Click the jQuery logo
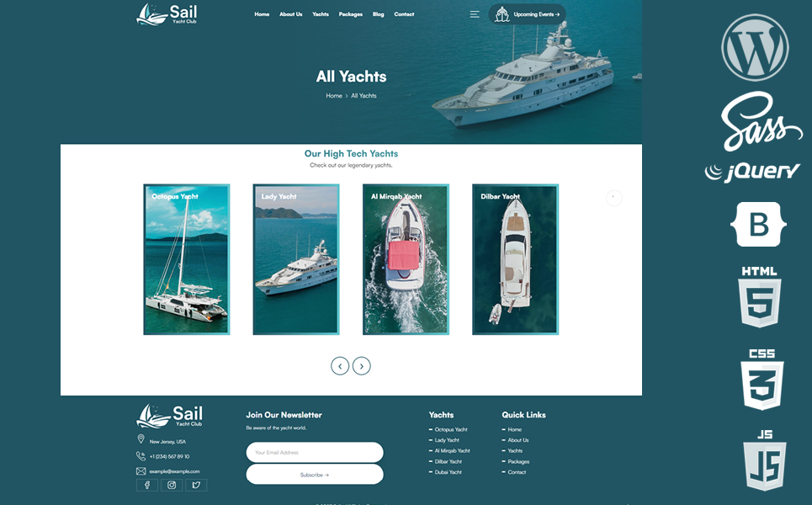Screen dimensions: 812x505 coord(752,172)
